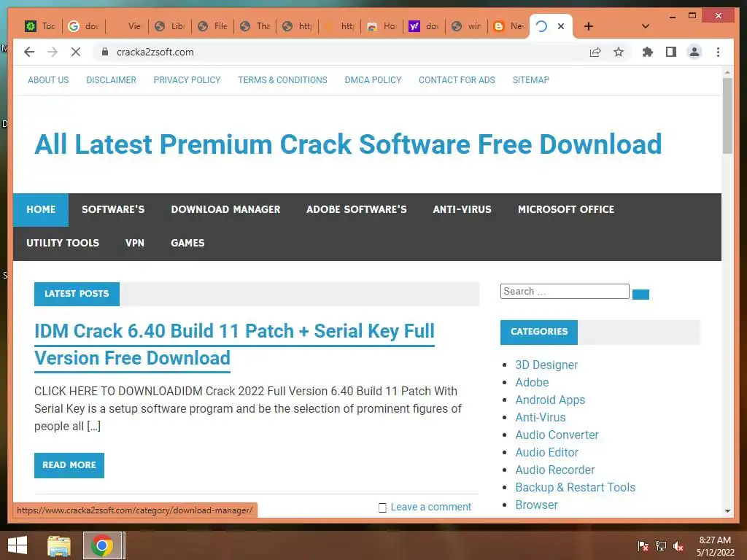Open the Audio Converter category
This screenshot has height=560, width=747.
(x=557, y=435)
